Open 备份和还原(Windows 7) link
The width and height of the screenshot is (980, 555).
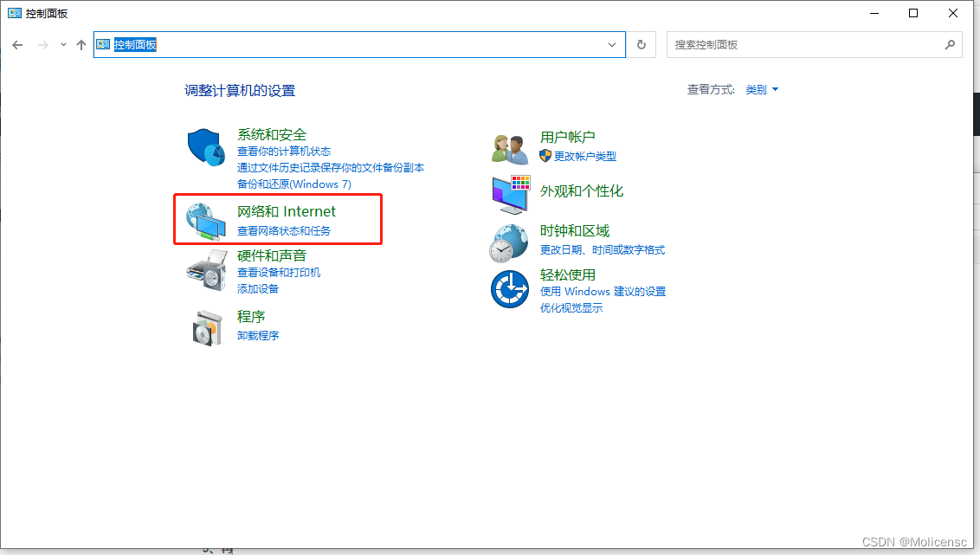pyautogui.click(x=294, y=184)
